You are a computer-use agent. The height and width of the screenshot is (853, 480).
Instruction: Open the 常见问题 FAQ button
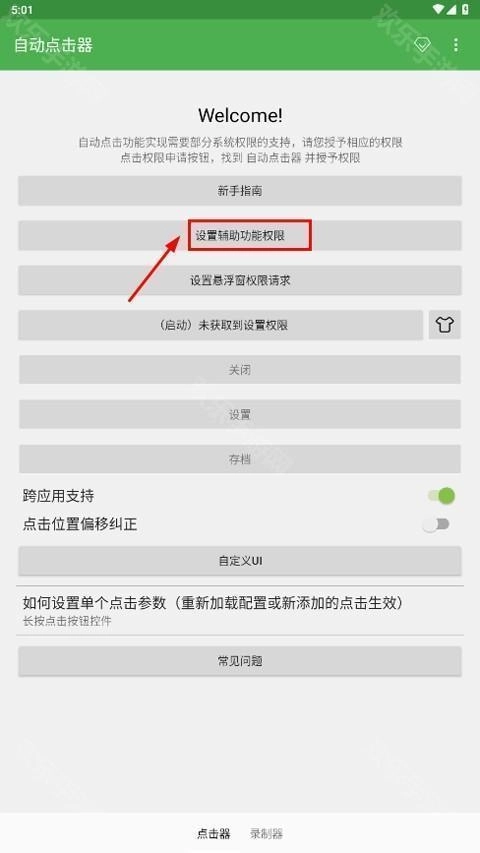point(240,662)
